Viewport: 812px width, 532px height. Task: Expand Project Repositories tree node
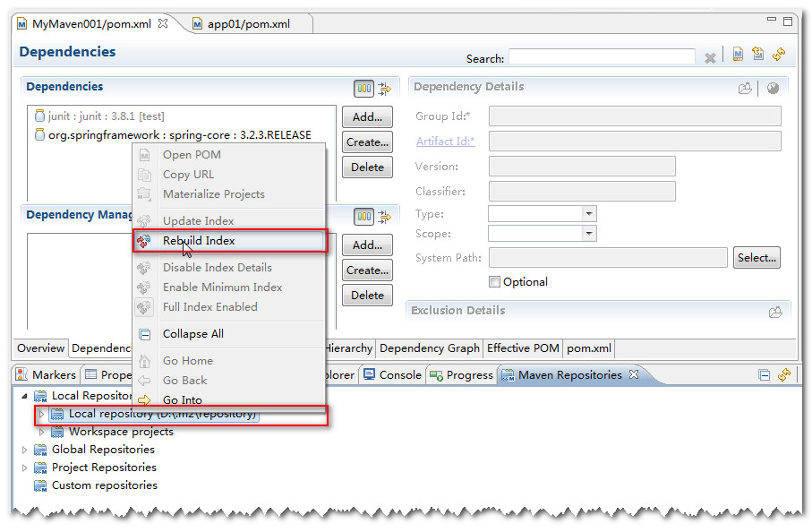[x=24, y=468]
